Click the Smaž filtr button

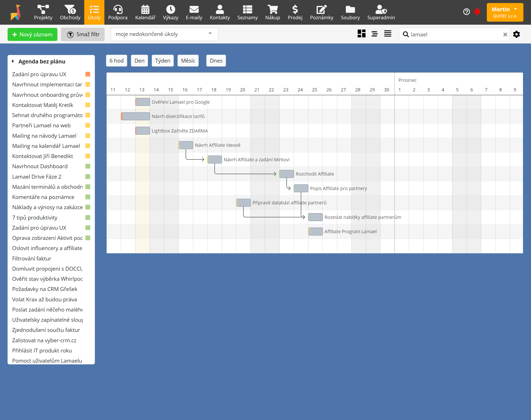point(83,34)
